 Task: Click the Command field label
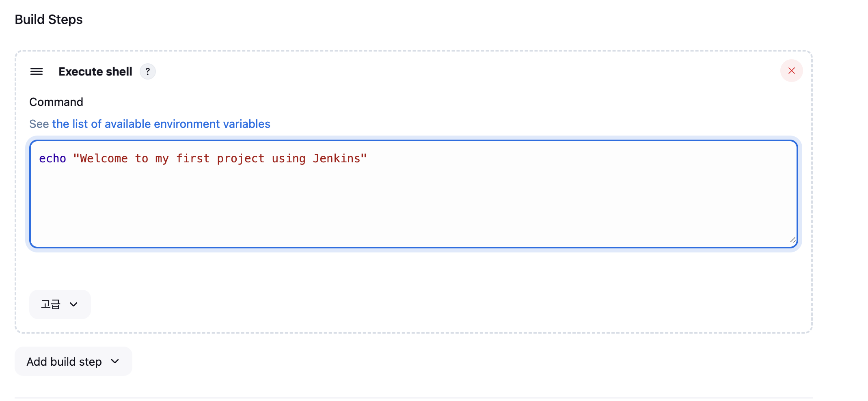click(x=56, y=102)
